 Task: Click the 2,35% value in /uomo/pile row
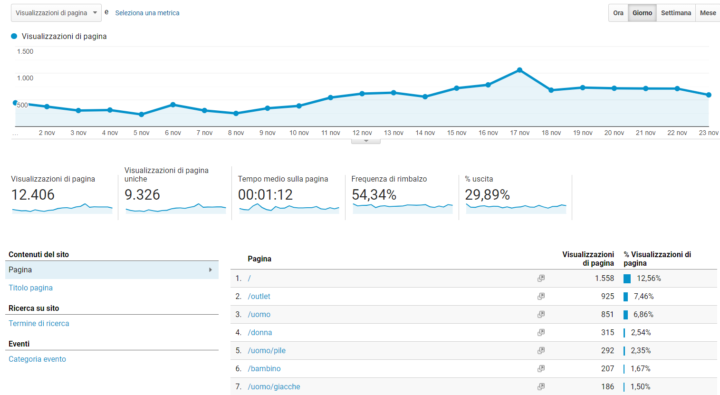[641, 350]
